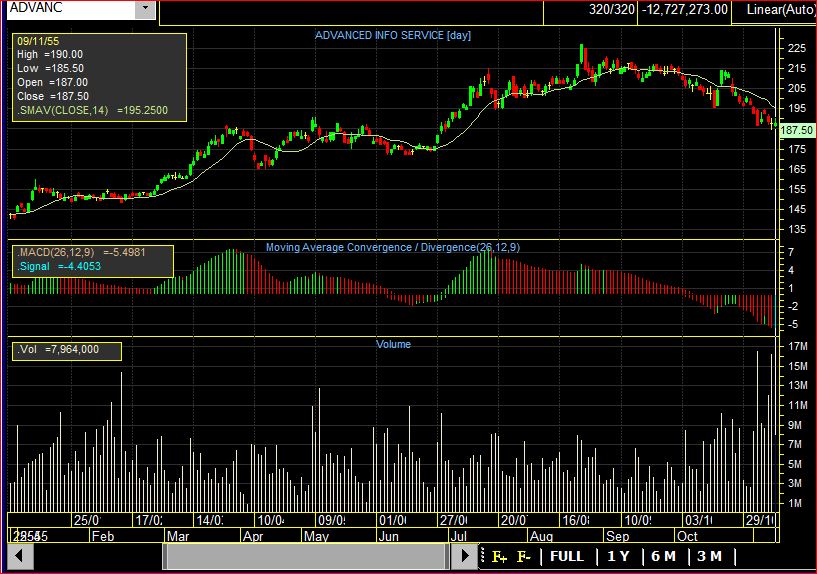
Task: Click the 4 label on the MACD axis
Action: tap(791, 270)
